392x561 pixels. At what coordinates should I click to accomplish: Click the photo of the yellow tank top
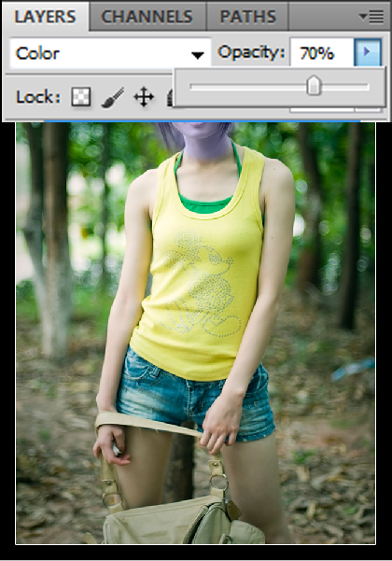[195, 332]
